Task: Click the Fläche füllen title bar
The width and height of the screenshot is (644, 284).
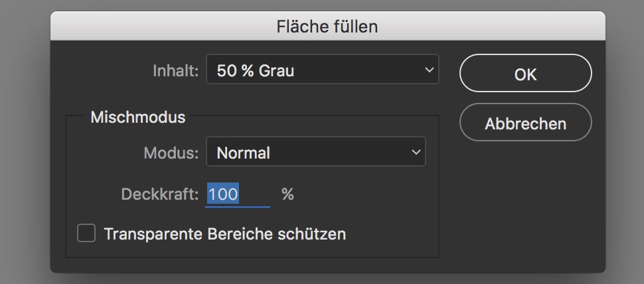Action: point(328,27)
